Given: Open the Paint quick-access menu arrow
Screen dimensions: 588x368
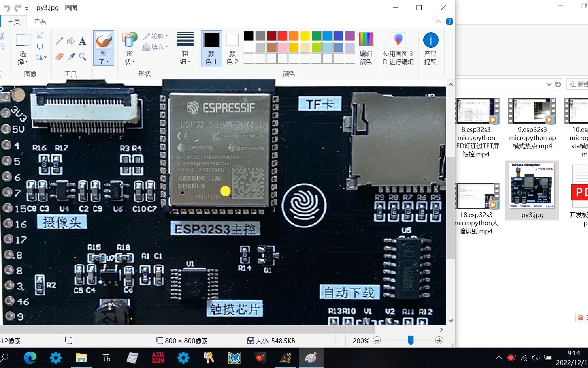Looking at the screenshot, I should coord(26,7).
